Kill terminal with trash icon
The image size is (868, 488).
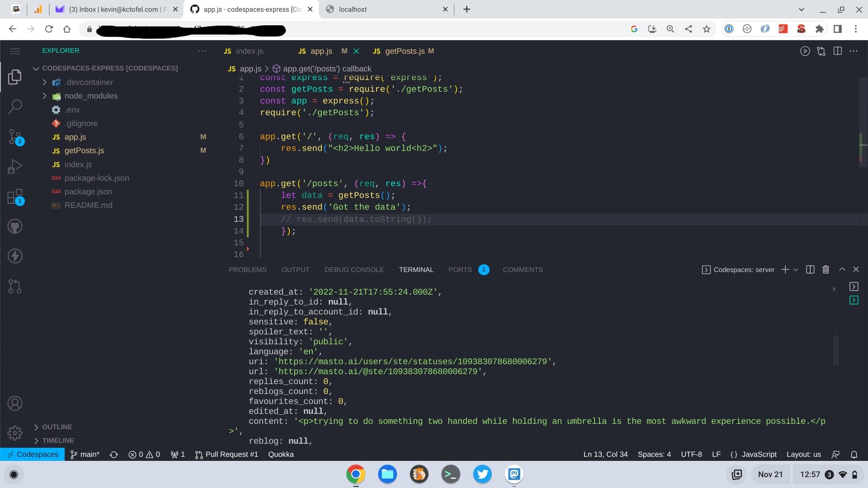coord(826,270)
